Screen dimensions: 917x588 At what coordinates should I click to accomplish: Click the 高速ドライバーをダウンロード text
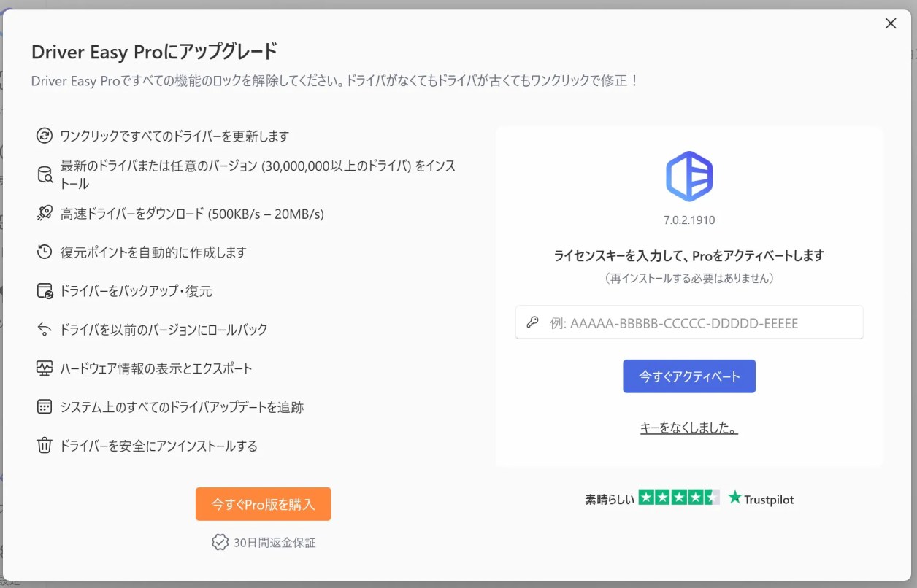[x=192, y=214]
